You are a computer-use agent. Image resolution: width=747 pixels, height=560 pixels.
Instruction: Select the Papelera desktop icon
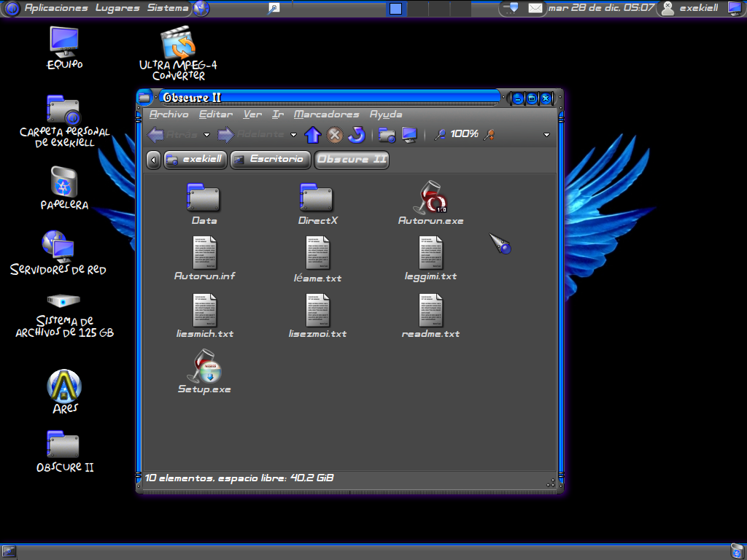(x=64, y=188)
